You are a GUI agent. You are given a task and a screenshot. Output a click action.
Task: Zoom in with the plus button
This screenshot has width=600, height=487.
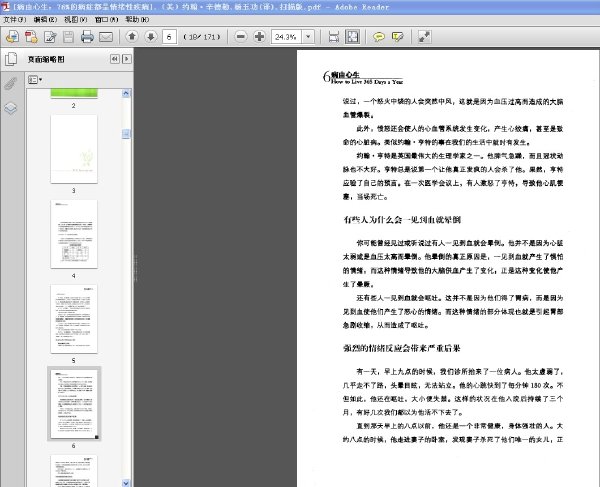[259, 36]
